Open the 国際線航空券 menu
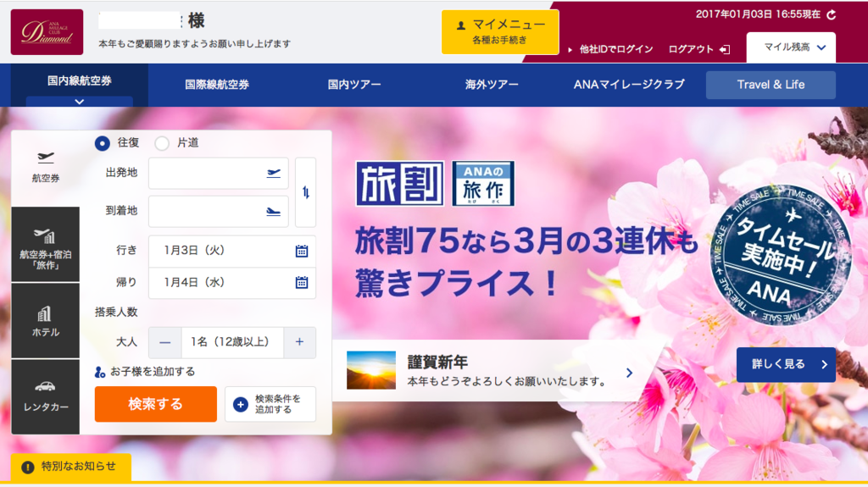The height and width of the screenshot is (487, 868). (x=217, y=85)
